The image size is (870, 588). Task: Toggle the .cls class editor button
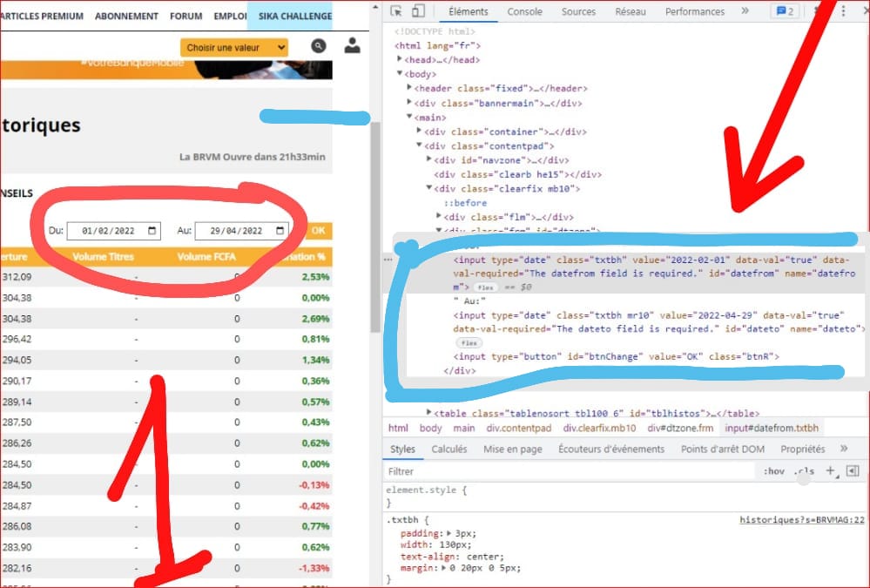pos(804,471)
